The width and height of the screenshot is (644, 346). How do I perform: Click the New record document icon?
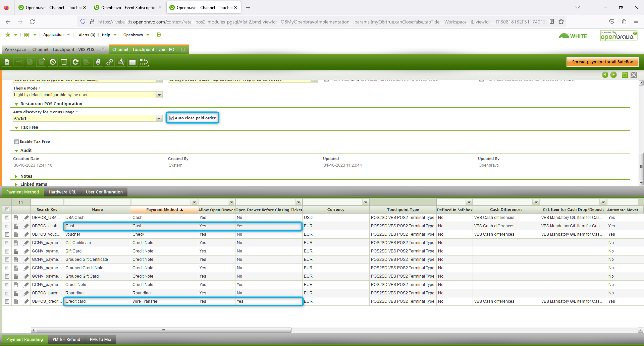7,62
